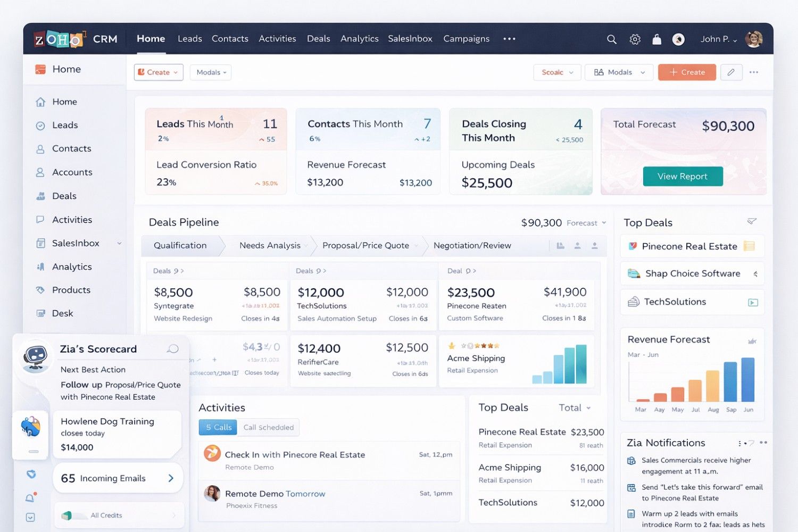Open the 65 Incoming Emails panel

(118, 478)
